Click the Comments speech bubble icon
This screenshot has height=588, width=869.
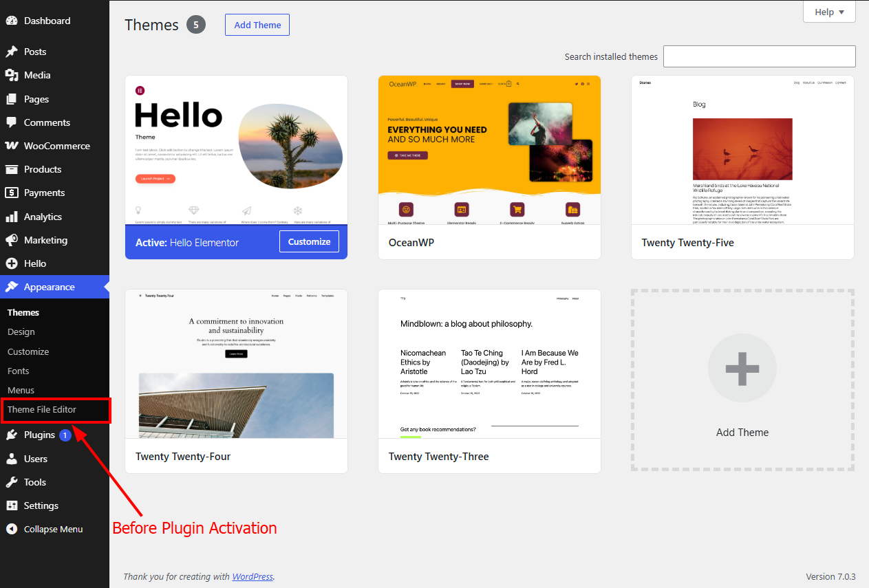click(12, 122)
